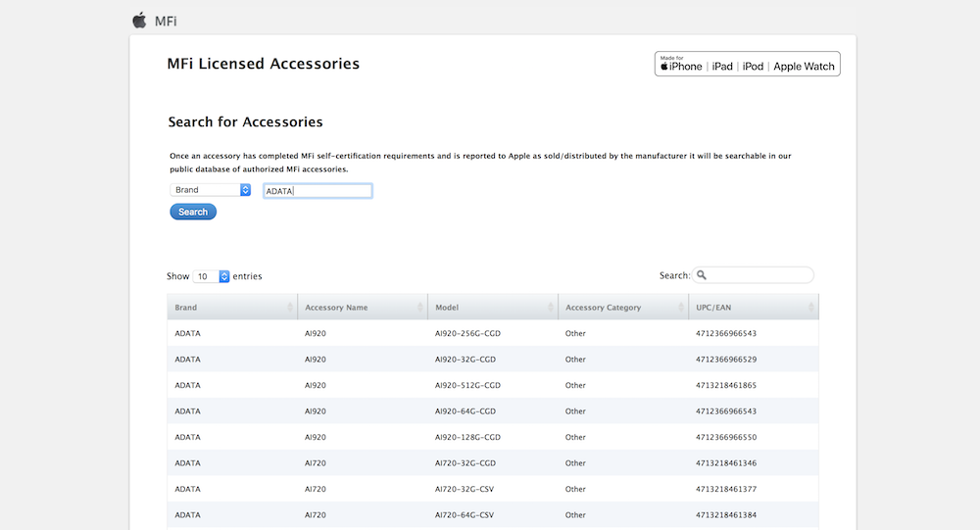Viewport: 980px width, 530px height.
Task: Focus the ADATA search text field
Action: 318,191
